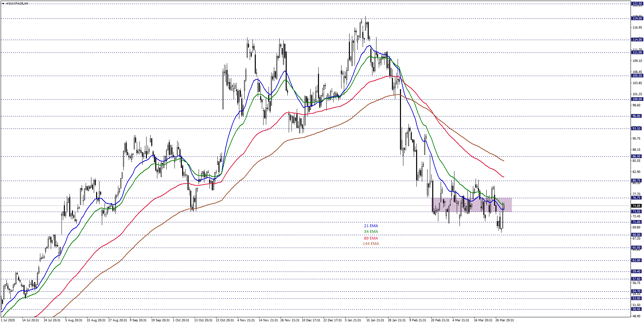Pick the 86.50 level price tag
Screen dimensions: 644x324
click(636, 156)
